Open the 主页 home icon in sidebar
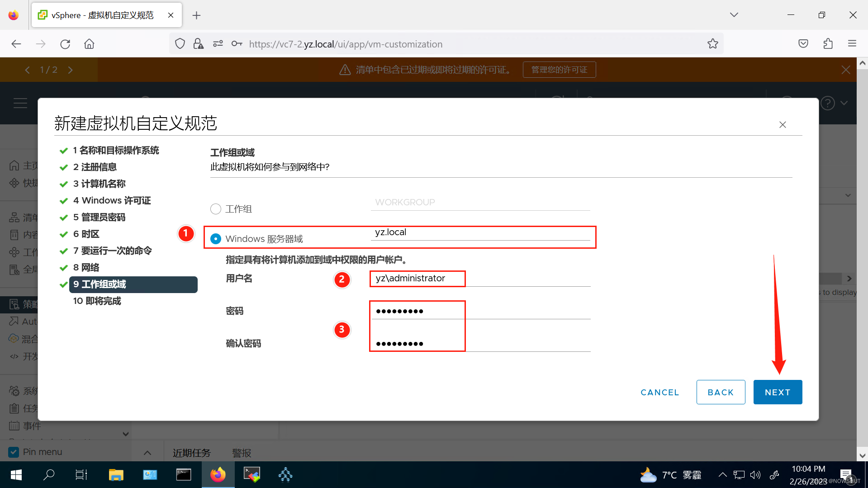Screen dimensions: 868x488 [x=14, y=165]
